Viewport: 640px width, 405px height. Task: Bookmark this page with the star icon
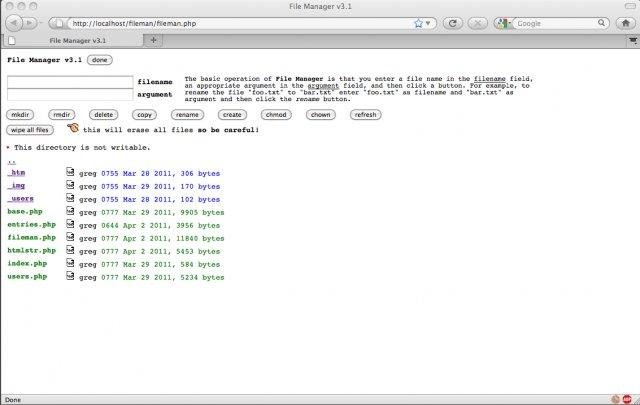point(418,23)
